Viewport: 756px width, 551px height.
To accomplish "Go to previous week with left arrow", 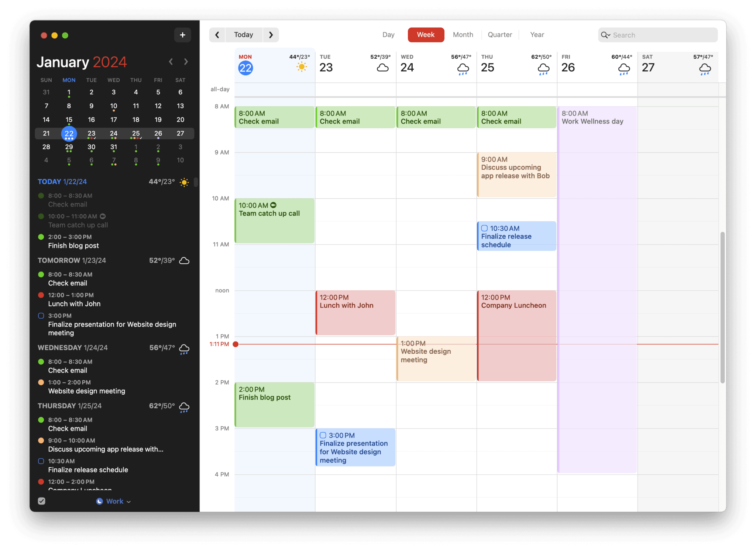I will tap(217, 35).
